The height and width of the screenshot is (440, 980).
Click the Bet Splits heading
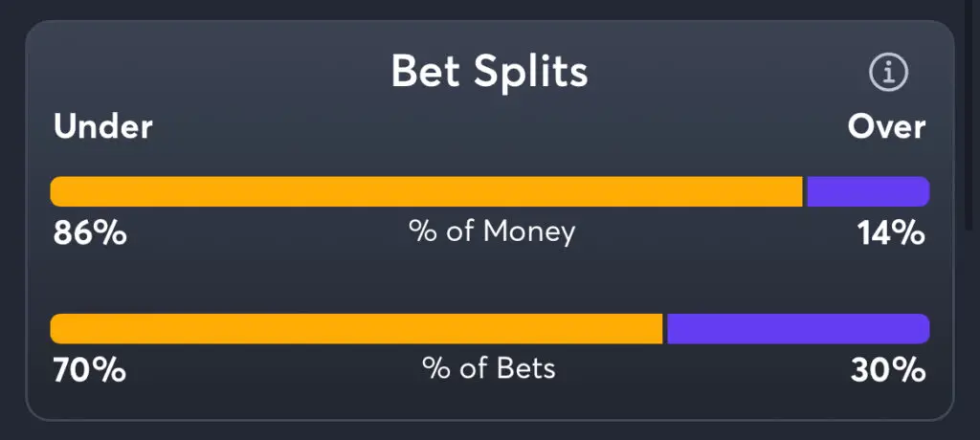tap(489, 72)
